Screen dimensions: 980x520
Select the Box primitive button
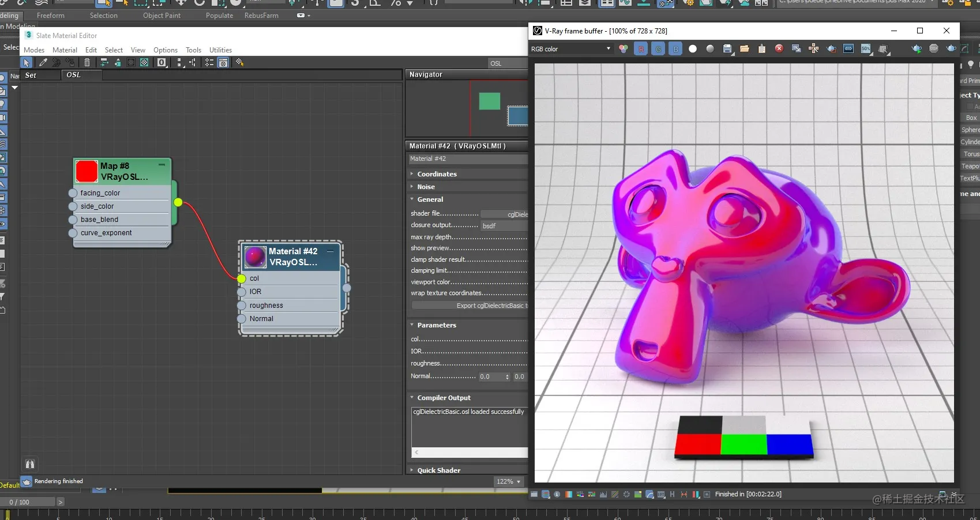tap(971, 118)
